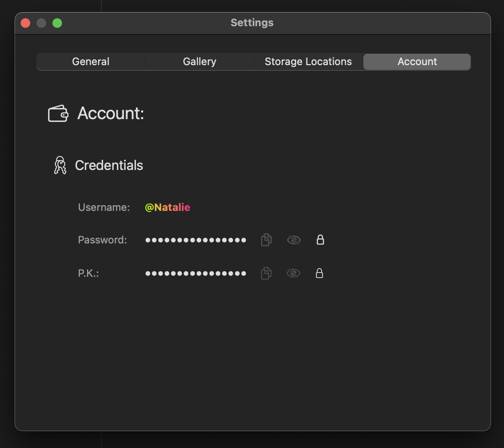Click the keys icon next to Credentials
Viewport: 504px width, 448px height.
(x=60, y=165)
